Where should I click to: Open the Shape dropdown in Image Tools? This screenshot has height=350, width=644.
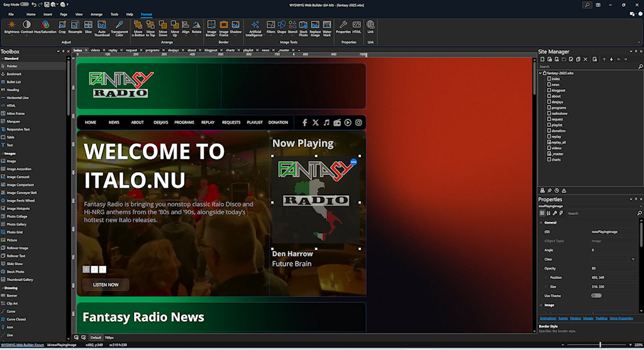click(281, 27)
